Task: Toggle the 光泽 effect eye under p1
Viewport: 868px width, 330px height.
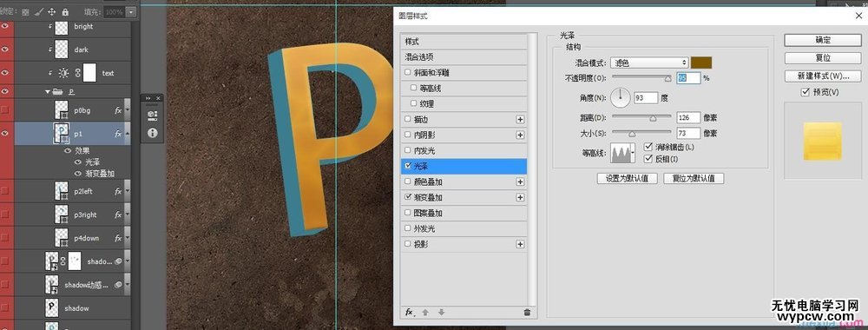Action: pos(78,162)
